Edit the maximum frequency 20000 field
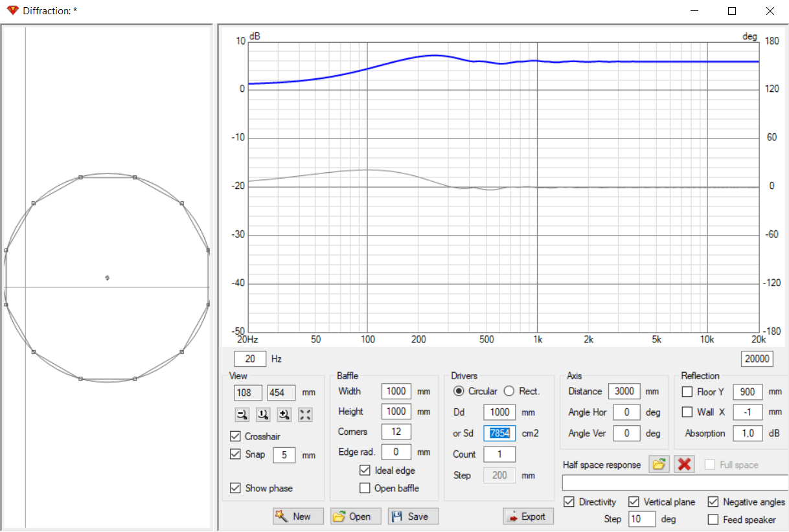 (757, 359)
